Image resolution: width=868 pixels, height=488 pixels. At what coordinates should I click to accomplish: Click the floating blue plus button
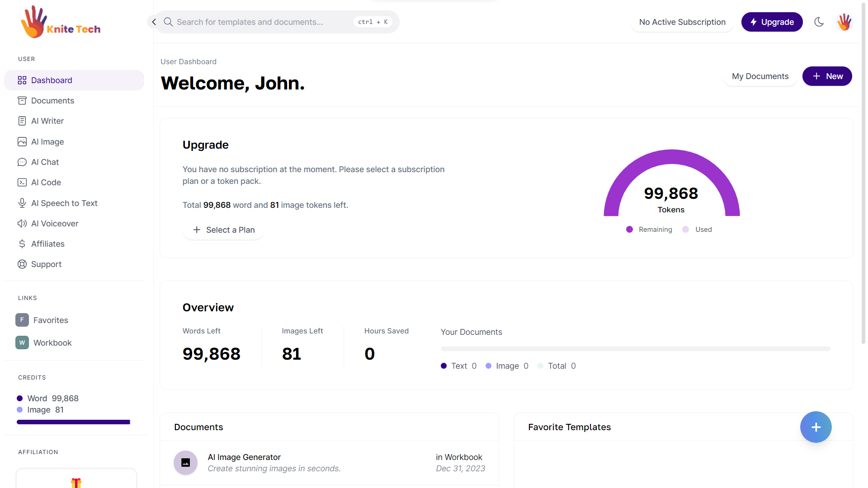point(816,427)
